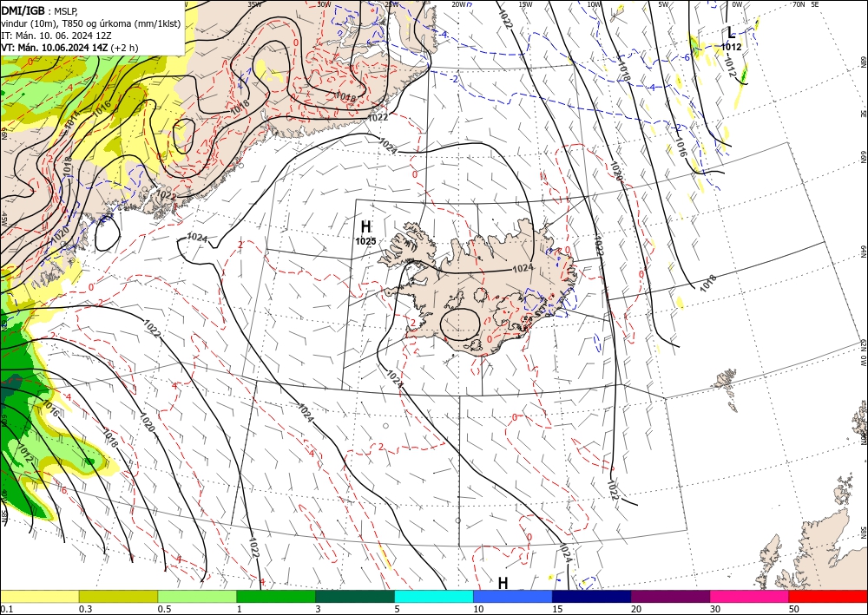Screen dimensions: 868x615
Task: Click the "IT: Mán. 10. 06. 2024 12Z" line
Action: pos(56,36)
